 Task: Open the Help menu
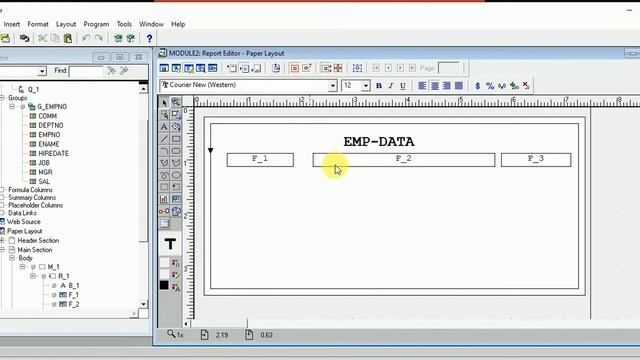pyautogui.click(x=178, y=24)
